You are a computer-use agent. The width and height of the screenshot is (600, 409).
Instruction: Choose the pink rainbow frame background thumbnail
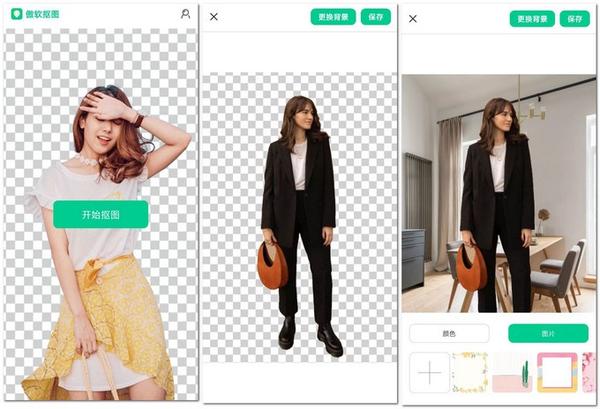pos(557,372)
